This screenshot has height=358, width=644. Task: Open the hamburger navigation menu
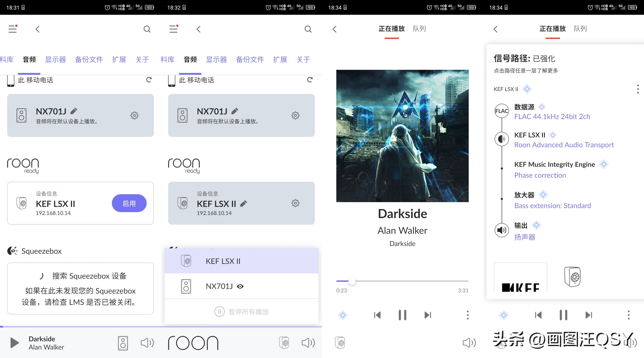click(12, 29)
